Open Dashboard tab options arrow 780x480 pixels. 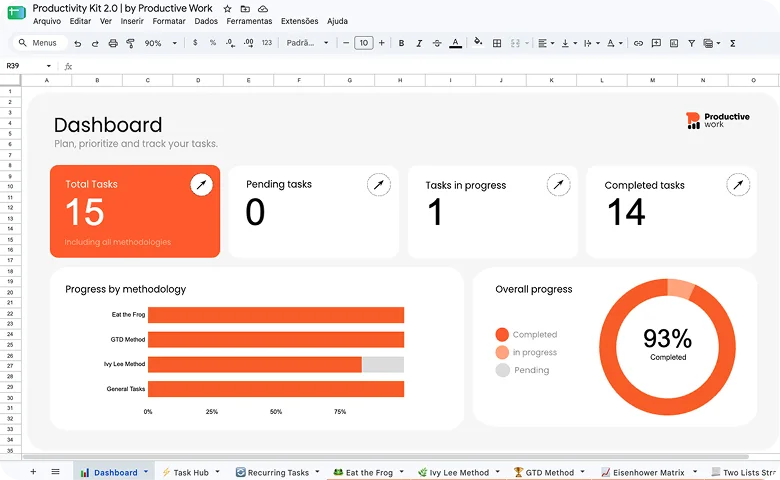(x=146, y=472)
